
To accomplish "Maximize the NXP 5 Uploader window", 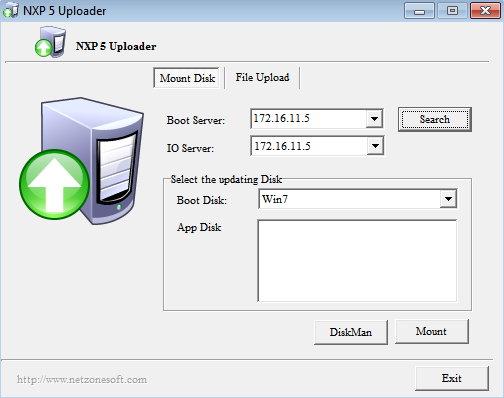I will [x=452, y=11].
